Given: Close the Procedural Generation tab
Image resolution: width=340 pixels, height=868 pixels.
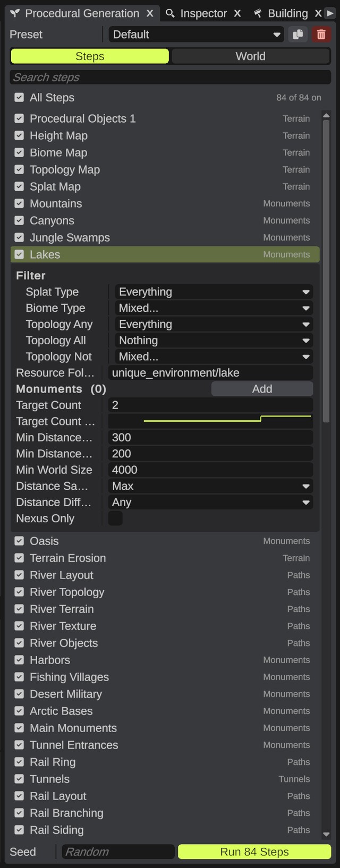Looking at the screenshot, I should [x=150, y=13].
